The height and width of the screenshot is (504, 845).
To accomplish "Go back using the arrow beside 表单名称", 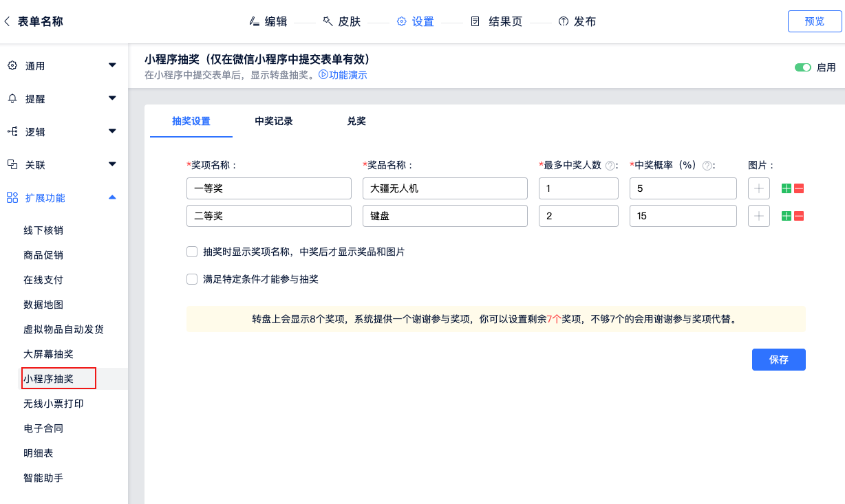I will point(8,21).
